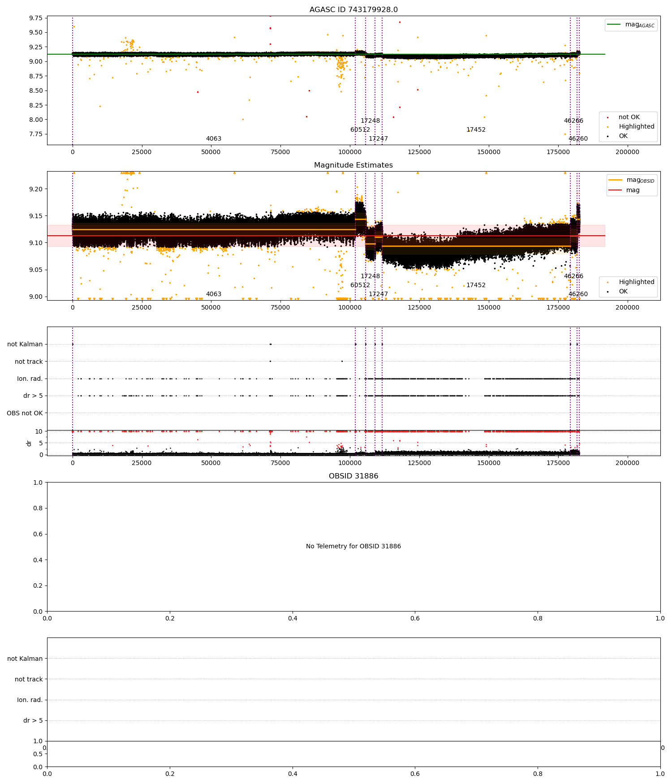Screen dimensions: 672x784
Task: Click OBSID label 17248 in Magnitude Estimates plot
Action: [370, 276]
